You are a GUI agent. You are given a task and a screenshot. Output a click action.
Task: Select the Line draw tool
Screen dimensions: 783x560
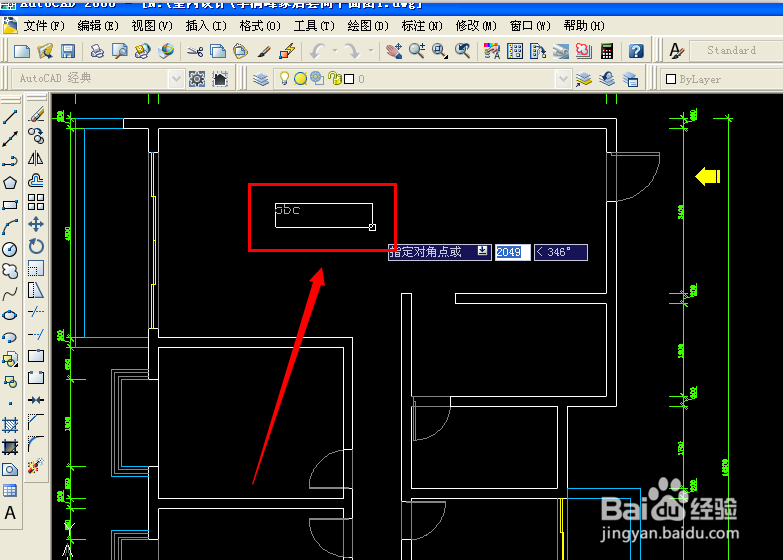[10, 116]
